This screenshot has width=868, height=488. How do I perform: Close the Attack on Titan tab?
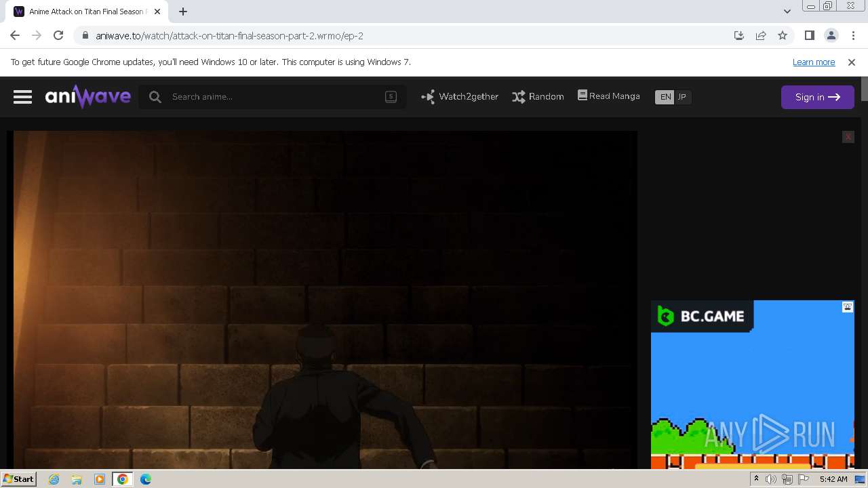click(157, 12)
